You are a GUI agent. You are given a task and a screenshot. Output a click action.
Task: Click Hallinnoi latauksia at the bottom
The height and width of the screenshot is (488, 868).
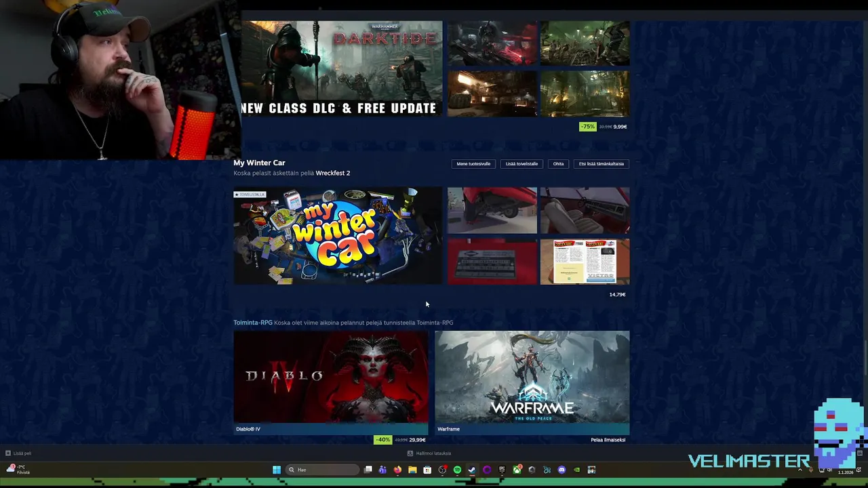[x=433, y=453]
